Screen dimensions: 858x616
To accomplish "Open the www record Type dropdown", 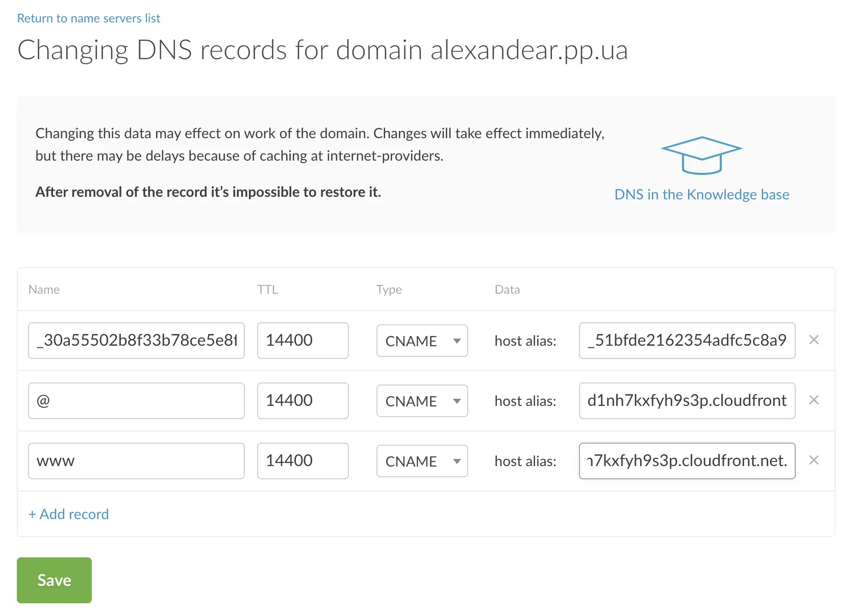I will (x=422, y=461).
